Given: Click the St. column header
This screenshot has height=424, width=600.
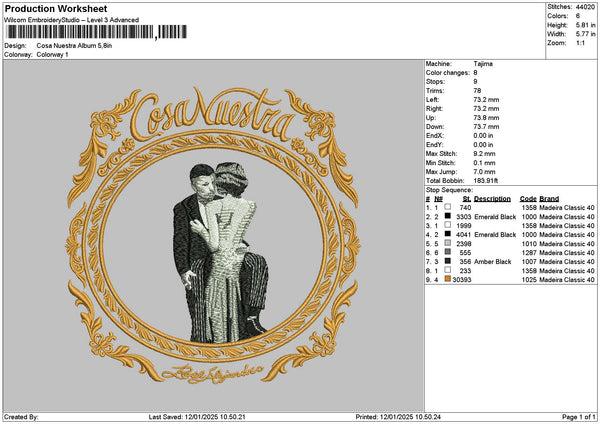Looking at the screenshot, I should coord(467,199).
